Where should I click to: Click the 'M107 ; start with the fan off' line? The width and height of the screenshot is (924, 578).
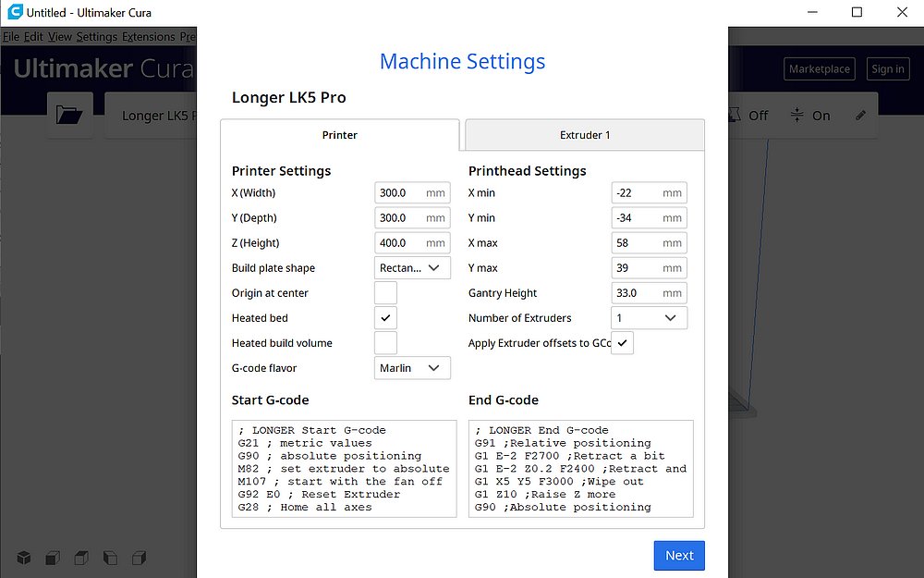click(x=340, y=481)
